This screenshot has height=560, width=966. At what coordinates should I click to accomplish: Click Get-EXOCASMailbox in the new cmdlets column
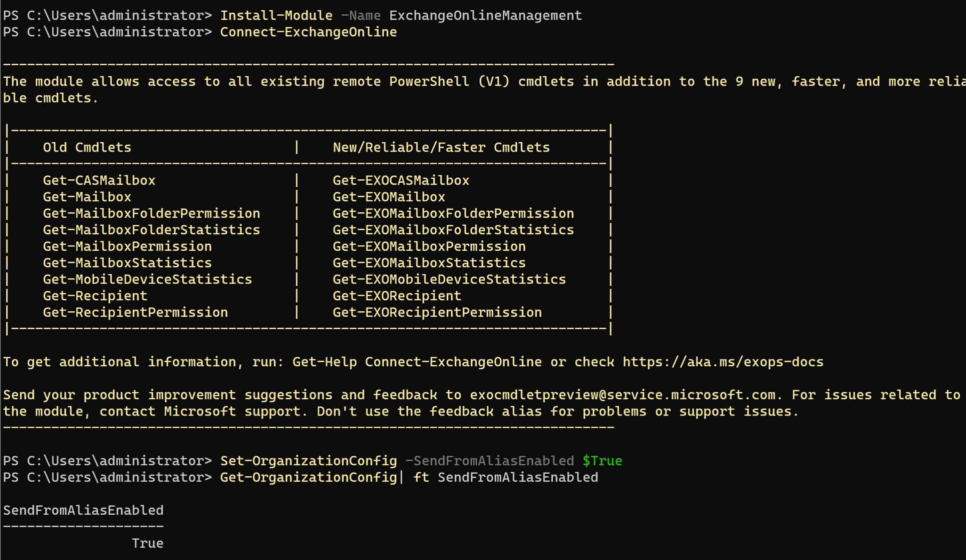tap(400, 181)
